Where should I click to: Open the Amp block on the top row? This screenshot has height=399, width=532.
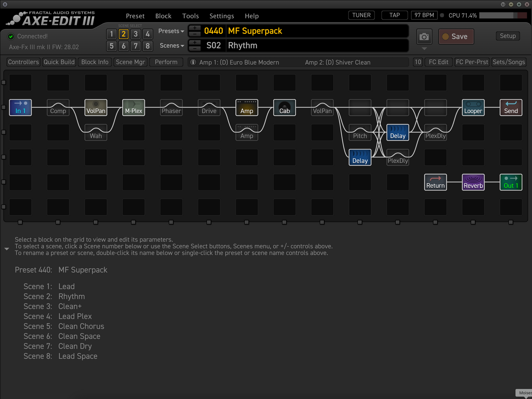[247, 107]
